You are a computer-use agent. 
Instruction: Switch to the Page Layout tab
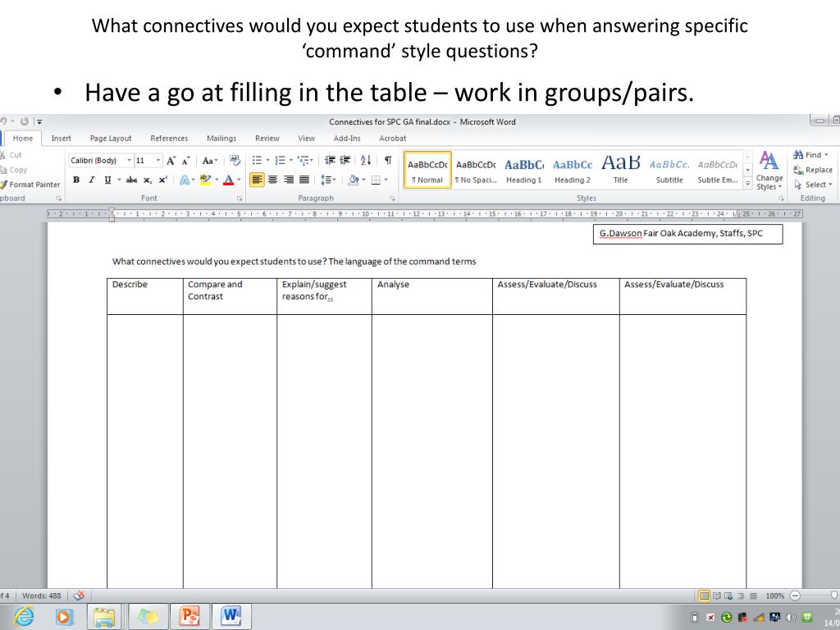pyautogui.click(x=111, y=139)
